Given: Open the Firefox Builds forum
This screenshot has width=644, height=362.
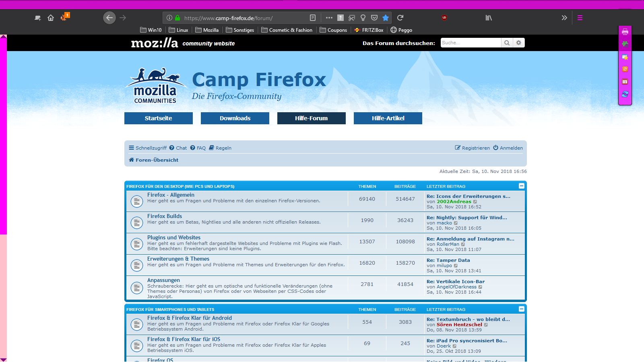Looking at the screenshot, I should 165,216.
